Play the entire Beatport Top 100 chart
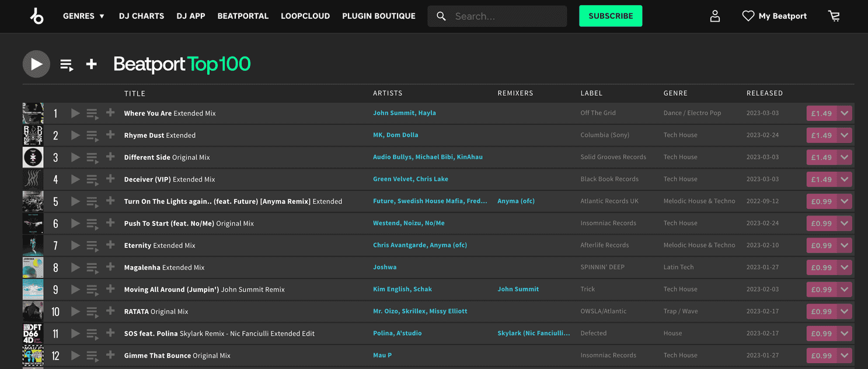868x369 pixels. (36, 64)
